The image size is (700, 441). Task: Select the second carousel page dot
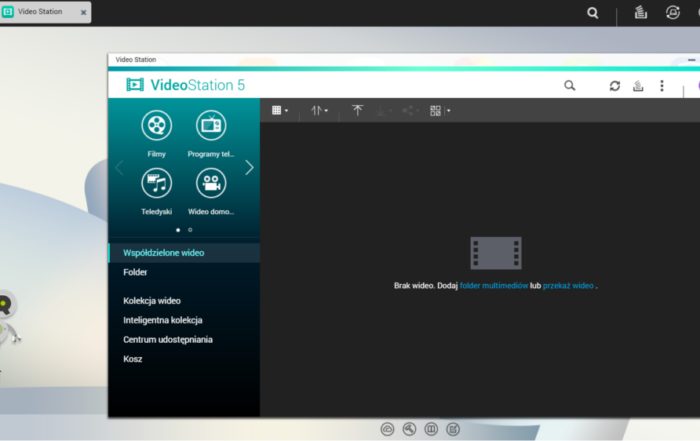[x=190, y=230]
